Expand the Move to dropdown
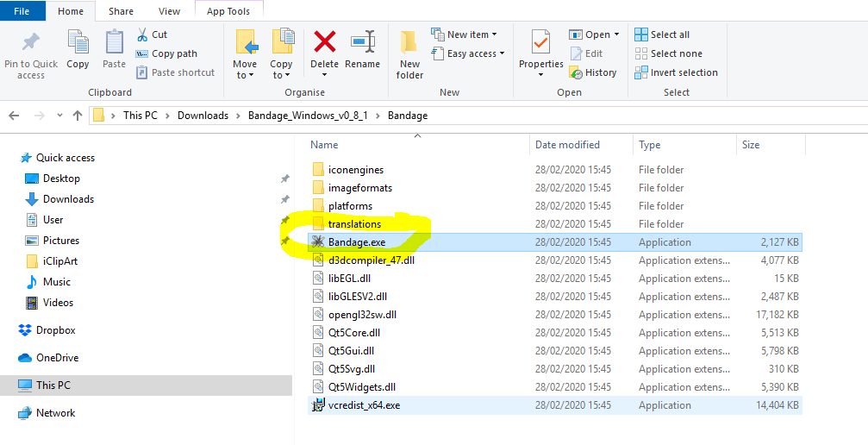Image resolution: width=868 pixels, height=445 pixels. pos(245,75)
